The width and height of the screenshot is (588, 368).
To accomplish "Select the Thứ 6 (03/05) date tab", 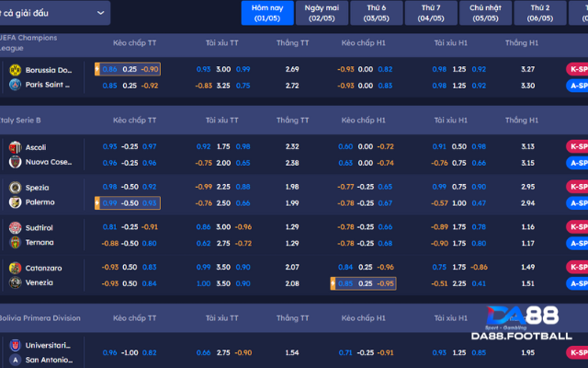I will [x=376, y=12].
